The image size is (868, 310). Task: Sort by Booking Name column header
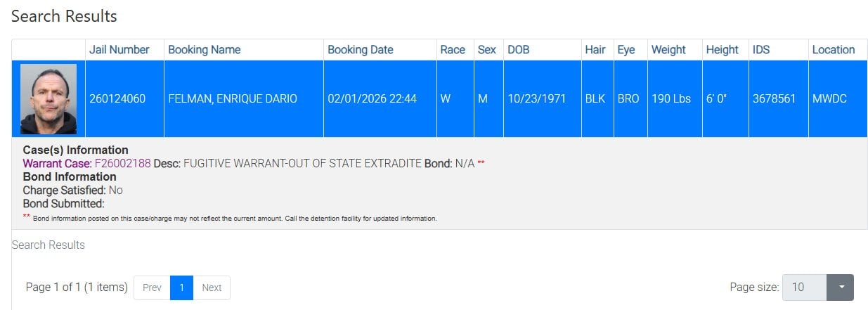[x=205, y=50]
